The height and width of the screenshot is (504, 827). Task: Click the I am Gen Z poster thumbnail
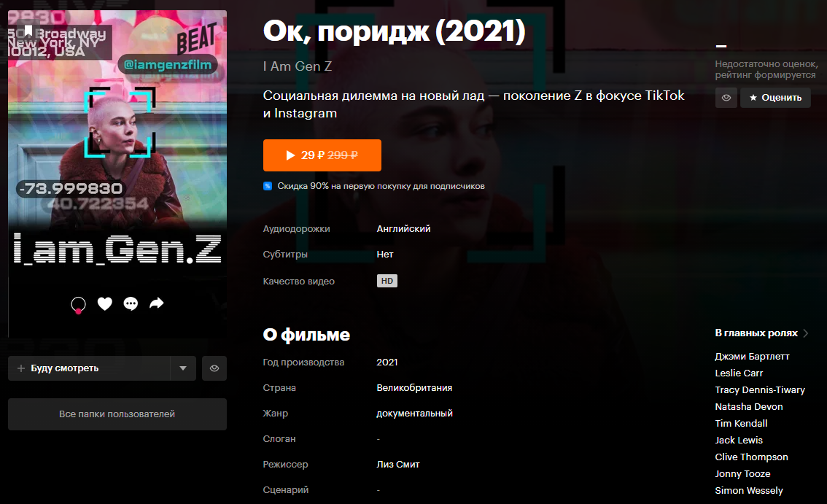pyautogui.click(x=117, y=174)
